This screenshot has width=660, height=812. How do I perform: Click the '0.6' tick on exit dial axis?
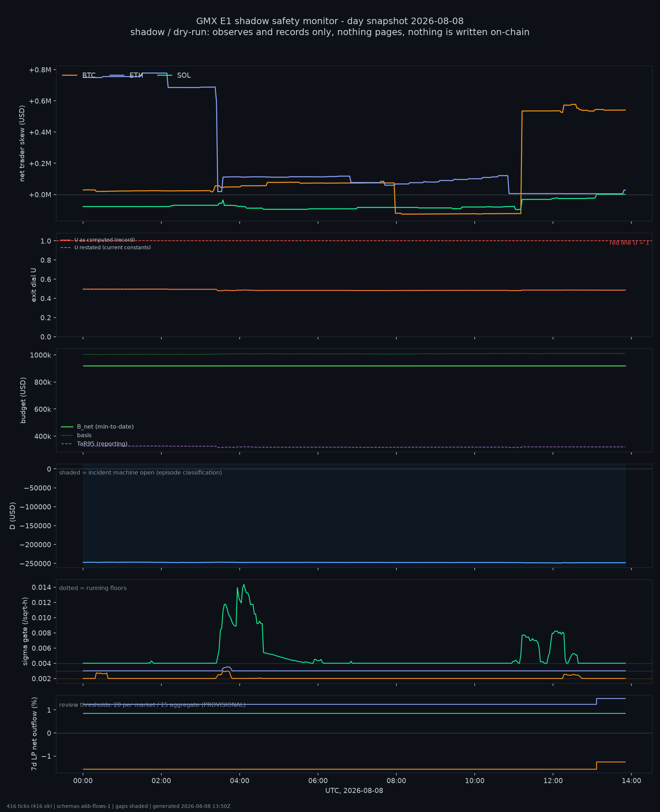pos(46,279)
